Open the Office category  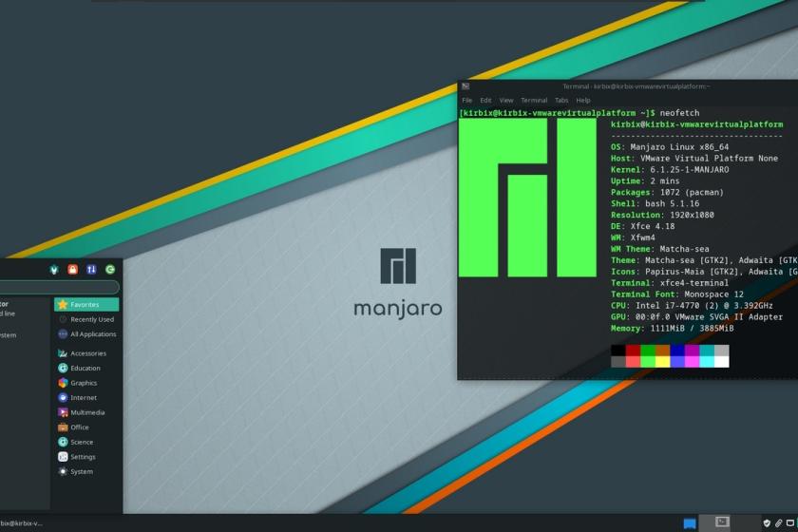coord(86,427)
